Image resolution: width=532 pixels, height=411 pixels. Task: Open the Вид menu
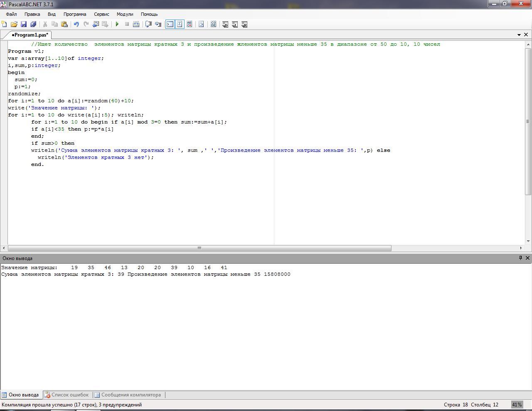click(x=52, y=14)
